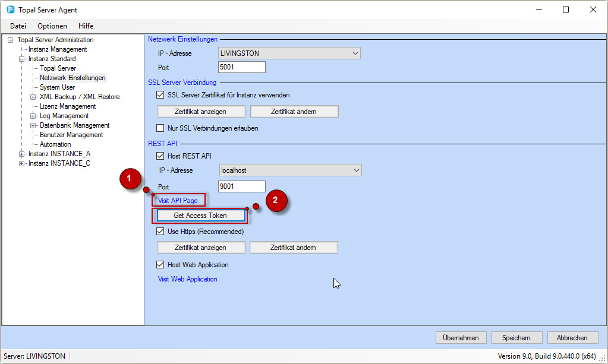The image size is (608, 364).
Task: Enable Nur SSL Verbindungen erlauben checkbox
Action: [x=160, y=128]
